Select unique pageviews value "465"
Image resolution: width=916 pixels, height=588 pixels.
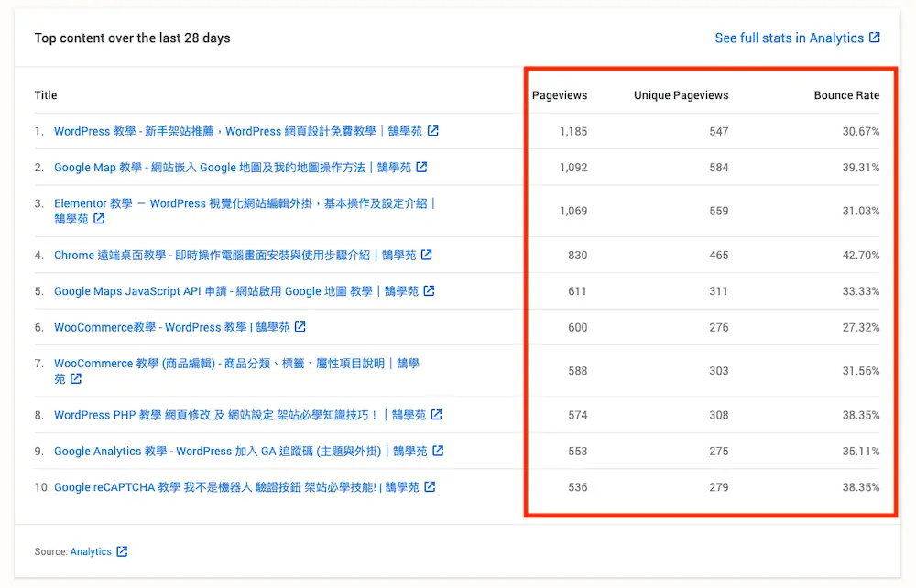point(719,256)
